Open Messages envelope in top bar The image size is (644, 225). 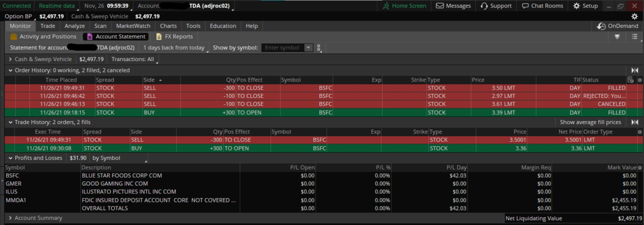point(453,6)
